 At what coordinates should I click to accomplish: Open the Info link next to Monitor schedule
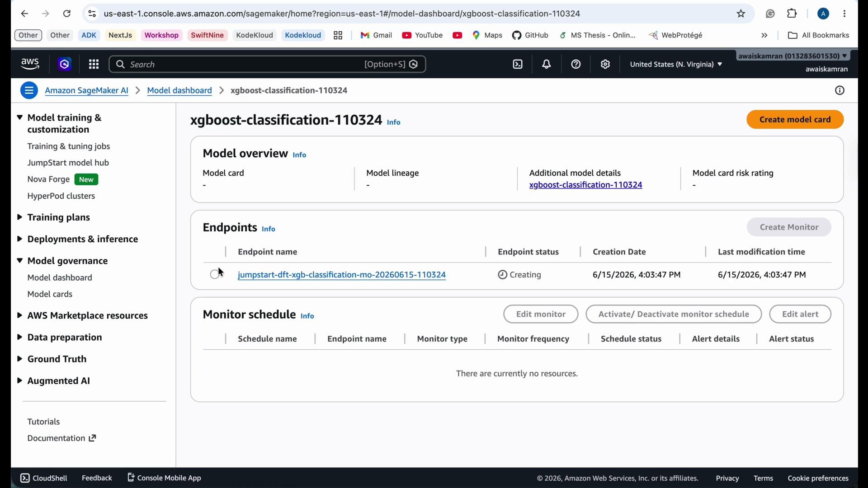pos(307,316)
